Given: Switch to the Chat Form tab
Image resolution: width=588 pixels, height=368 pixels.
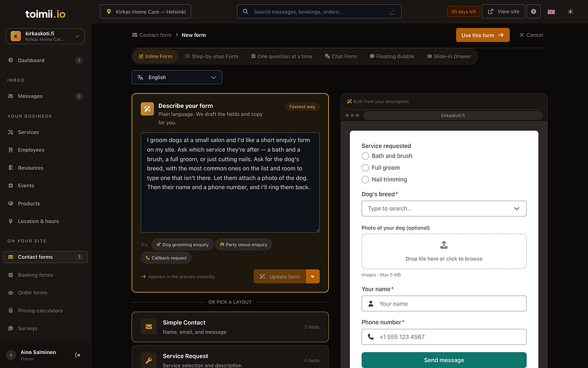Looking at the screenshot, I should [341, 56].
